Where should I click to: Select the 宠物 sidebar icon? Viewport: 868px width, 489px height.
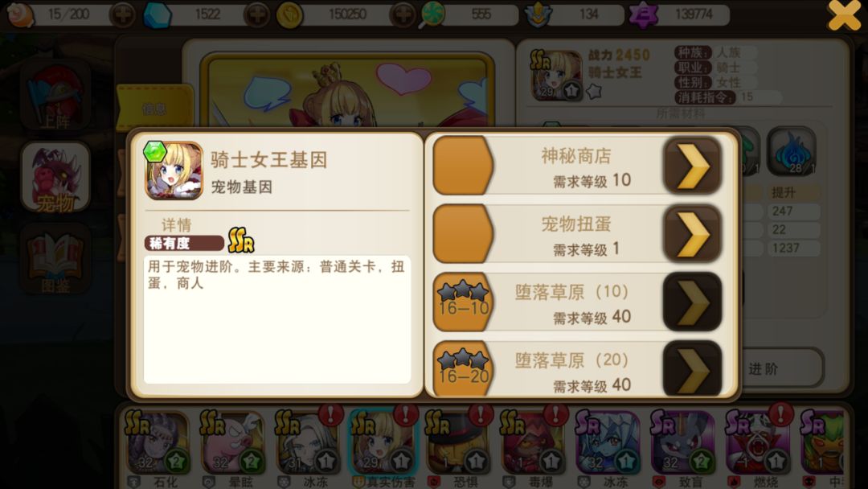pos(55,177)
